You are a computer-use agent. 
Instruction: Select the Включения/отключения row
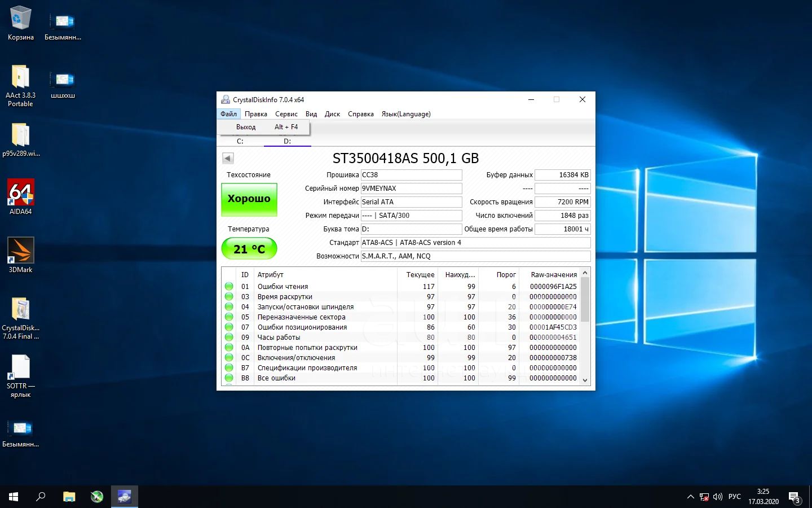(x=400, y=357)
